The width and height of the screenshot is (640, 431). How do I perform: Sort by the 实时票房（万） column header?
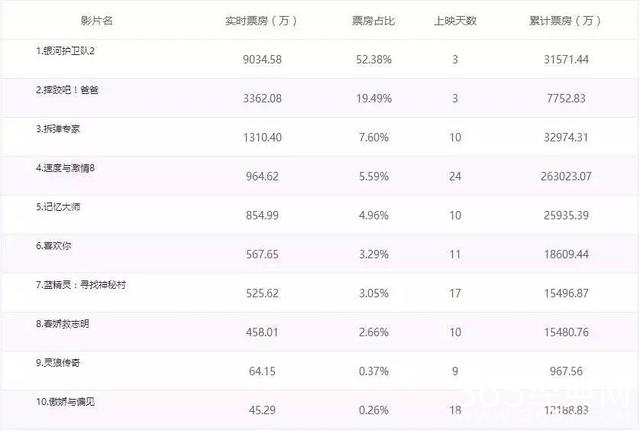pyautogui.click(x=263, y=20)
